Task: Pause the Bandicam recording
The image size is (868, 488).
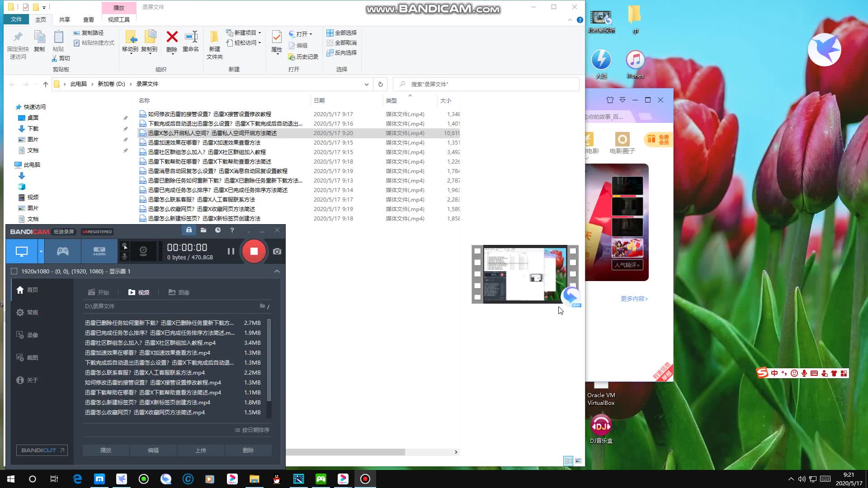Action: [231, 251]
